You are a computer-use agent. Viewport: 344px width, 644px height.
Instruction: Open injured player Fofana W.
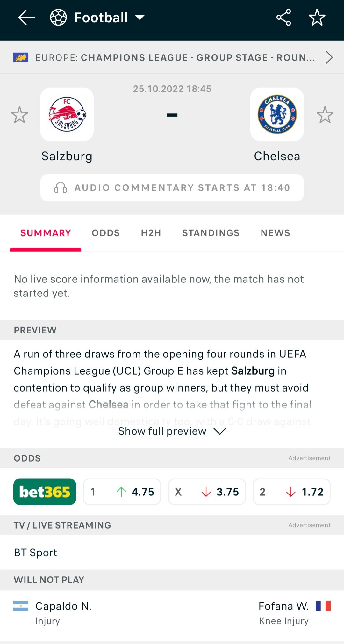click(x=283, y=606)
